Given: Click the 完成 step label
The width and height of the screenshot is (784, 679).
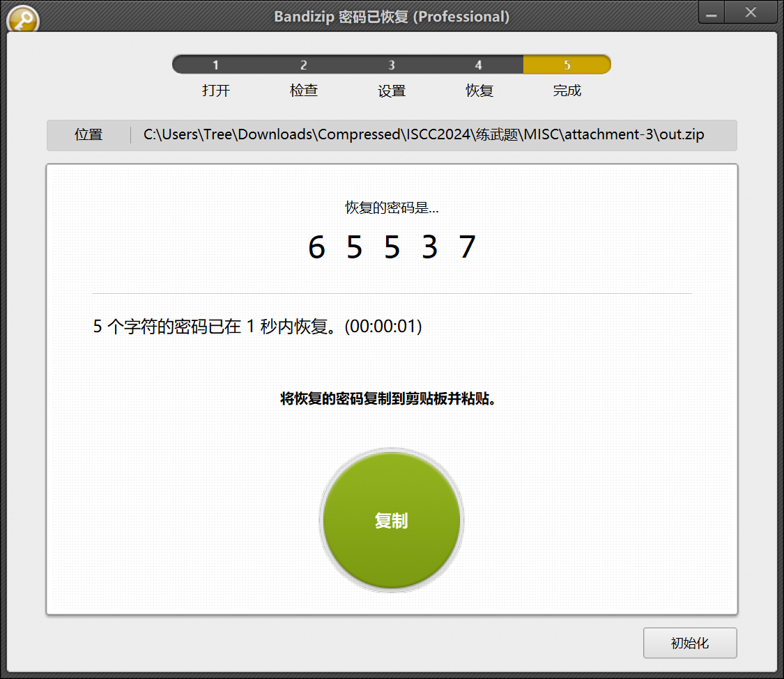Looking at the screenshot, I should point(567,91).
